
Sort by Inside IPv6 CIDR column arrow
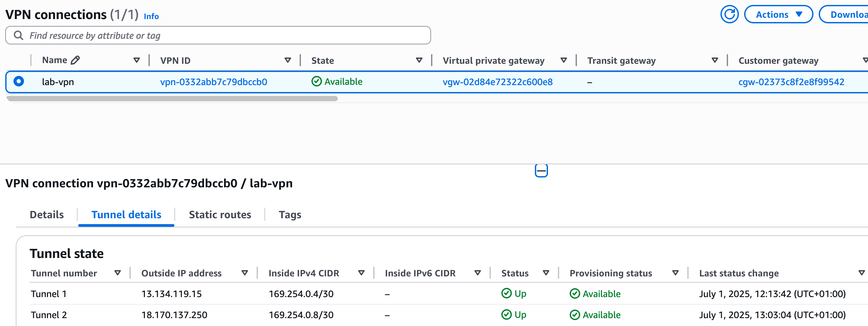477,273
